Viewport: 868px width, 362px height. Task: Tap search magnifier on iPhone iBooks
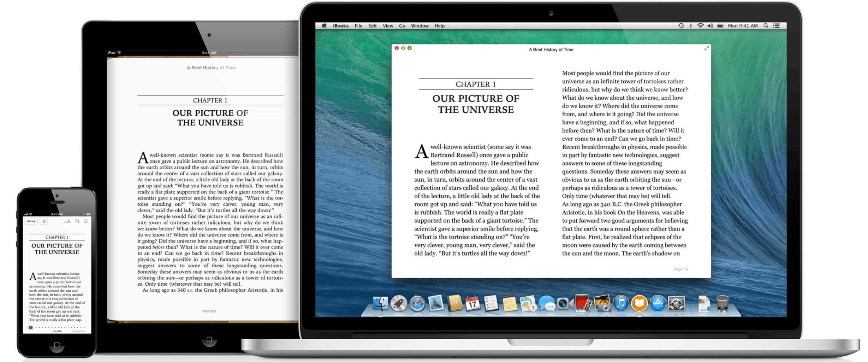point(77,221)
